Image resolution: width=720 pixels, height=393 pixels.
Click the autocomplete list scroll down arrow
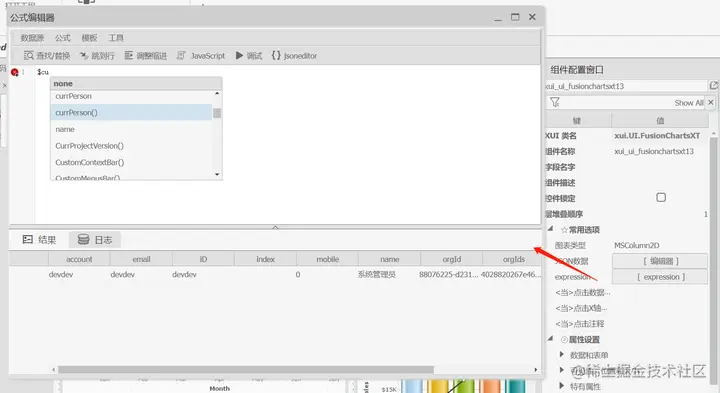(217, 174)
